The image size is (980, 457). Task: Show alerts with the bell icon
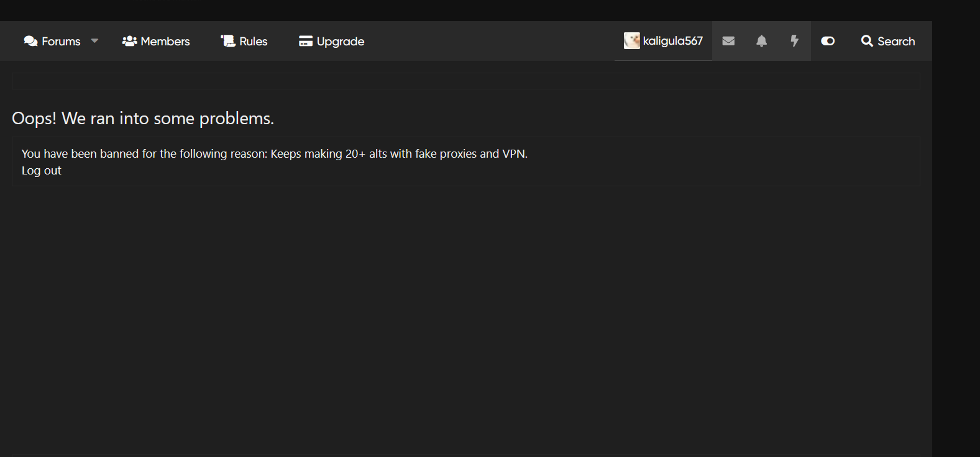[x=761, y=41]
